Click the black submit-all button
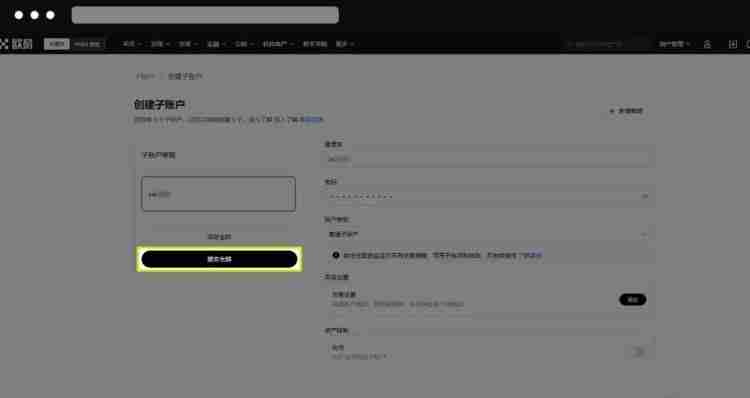 pyautogui.click(x=219, y=259)
